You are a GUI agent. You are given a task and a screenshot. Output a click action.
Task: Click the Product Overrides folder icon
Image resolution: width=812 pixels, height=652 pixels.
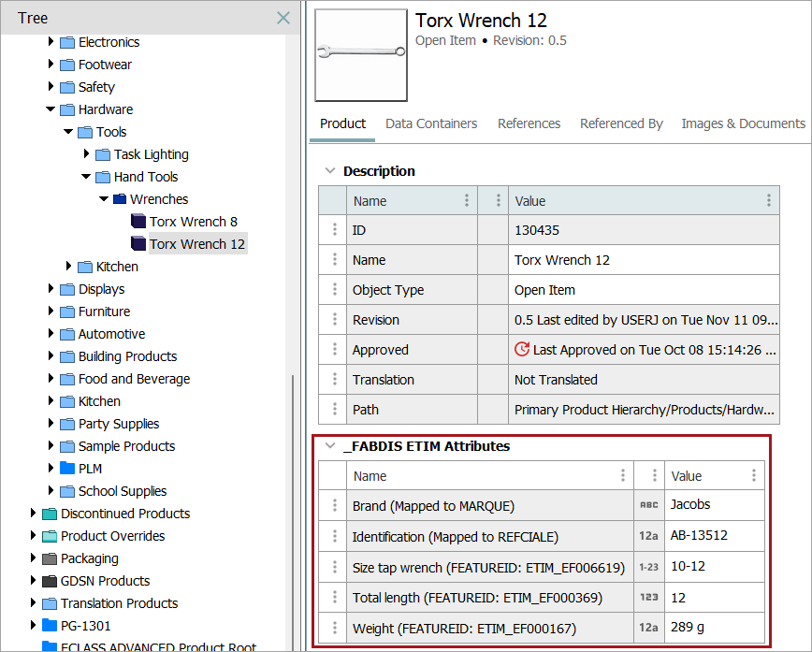(50, 536)
